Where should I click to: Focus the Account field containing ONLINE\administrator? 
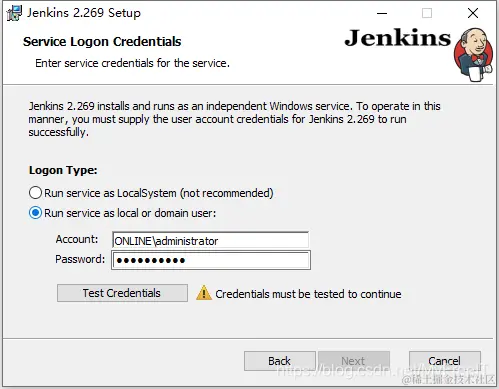coord(210,240)
